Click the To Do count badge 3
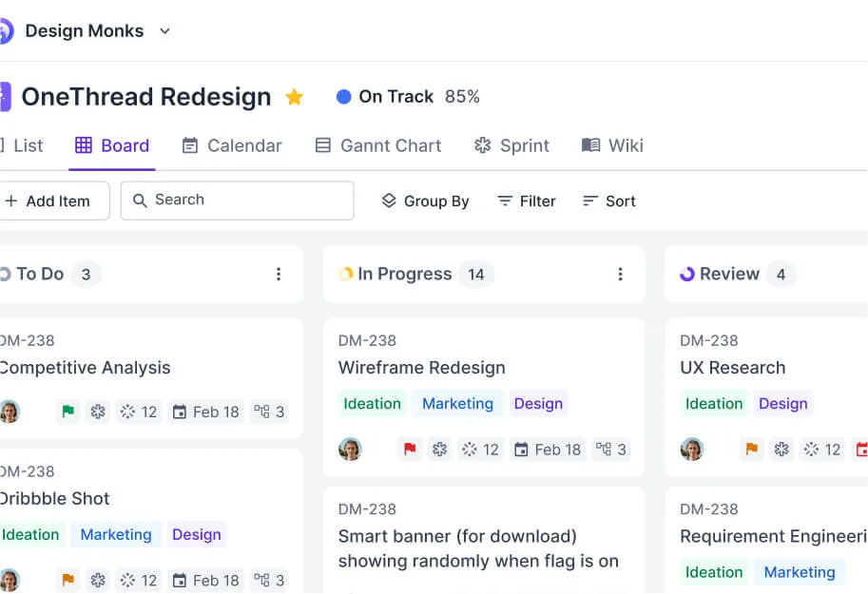 tap(86, 274)
